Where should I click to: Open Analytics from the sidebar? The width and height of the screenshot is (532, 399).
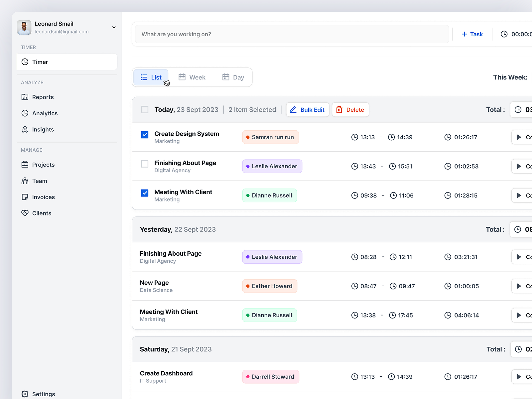click(25, 113)
